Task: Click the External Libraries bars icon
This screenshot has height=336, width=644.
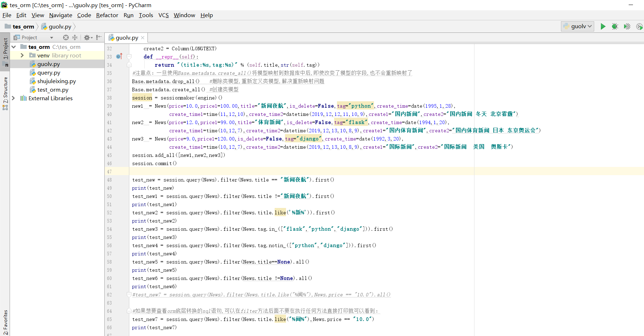Action: click(x=24, y=98)
